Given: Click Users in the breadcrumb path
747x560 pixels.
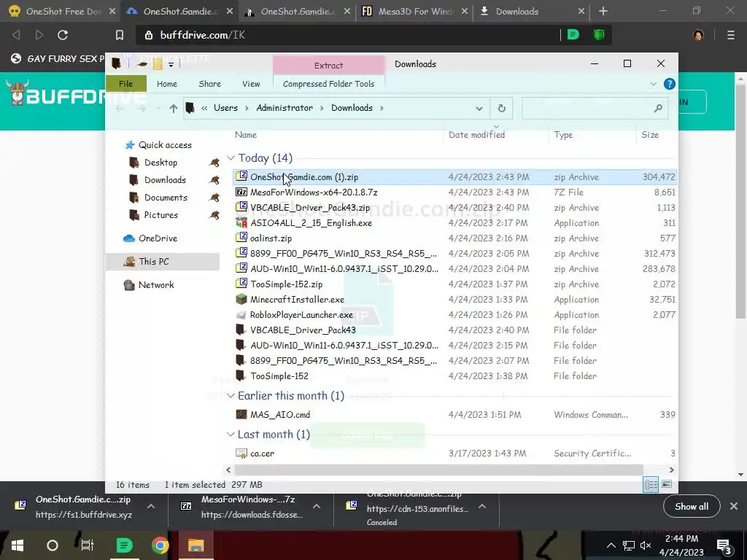Looking at the screenshot, I should (x=226, y=108).
